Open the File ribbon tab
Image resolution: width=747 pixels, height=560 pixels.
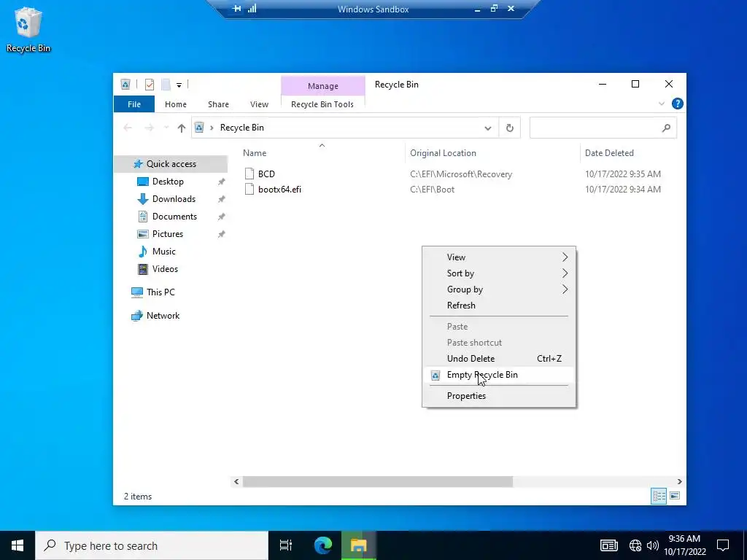click(x=134, y=104)
